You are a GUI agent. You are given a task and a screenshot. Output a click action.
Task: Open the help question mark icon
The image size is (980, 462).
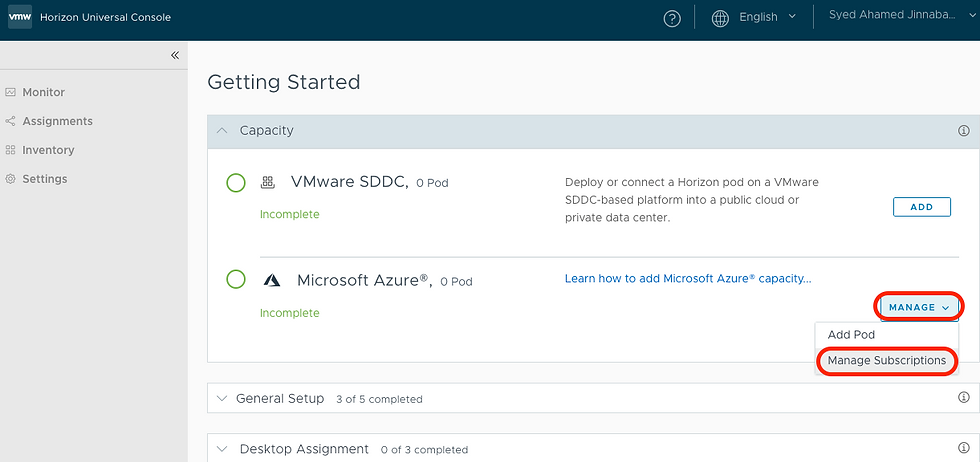click(x=672, y=19)
